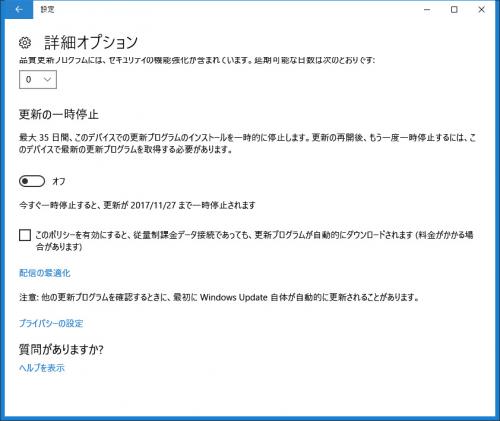
Task: Click the オフ label next to the toggle
Action: pyautogui.click(x=59, y=181)
